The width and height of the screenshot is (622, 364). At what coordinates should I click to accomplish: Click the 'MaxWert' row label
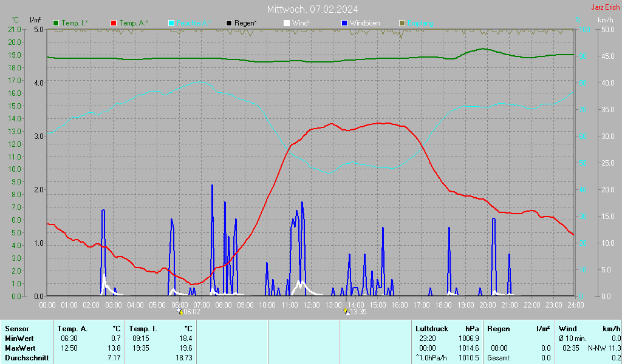tap(20, 348)
